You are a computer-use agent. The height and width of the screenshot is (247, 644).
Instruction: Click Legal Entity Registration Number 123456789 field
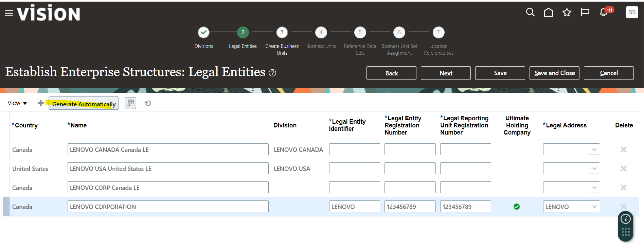410,207
